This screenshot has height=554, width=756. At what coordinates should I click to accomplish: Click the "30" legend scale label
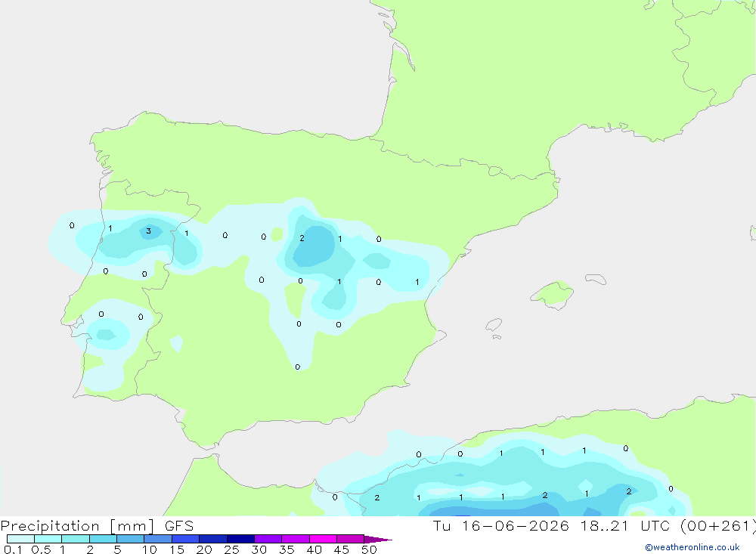point(259,549)
